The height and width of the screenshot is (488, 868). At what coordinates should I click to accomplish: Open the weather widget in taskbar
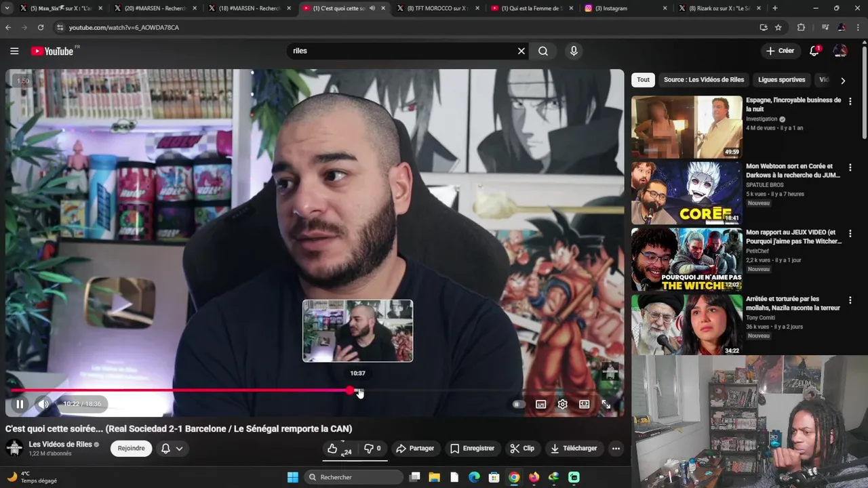point(31,477)
